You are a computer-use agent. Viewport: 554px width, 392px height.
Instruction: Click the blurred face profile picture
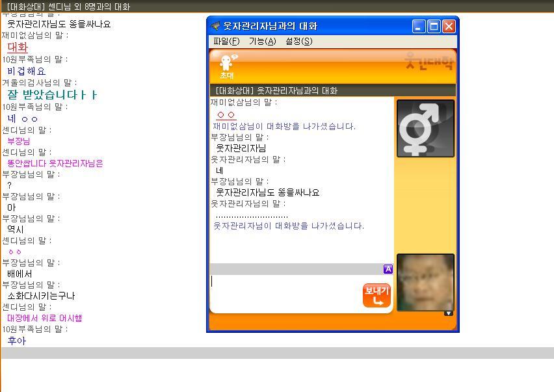click(x=425, y=282)
